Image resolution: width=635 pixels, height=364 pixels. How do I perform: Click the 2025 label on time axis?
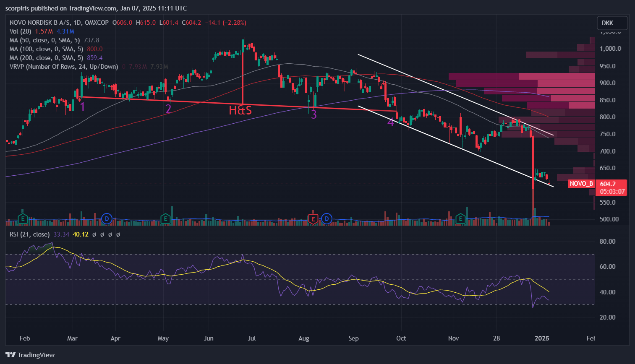542,338
